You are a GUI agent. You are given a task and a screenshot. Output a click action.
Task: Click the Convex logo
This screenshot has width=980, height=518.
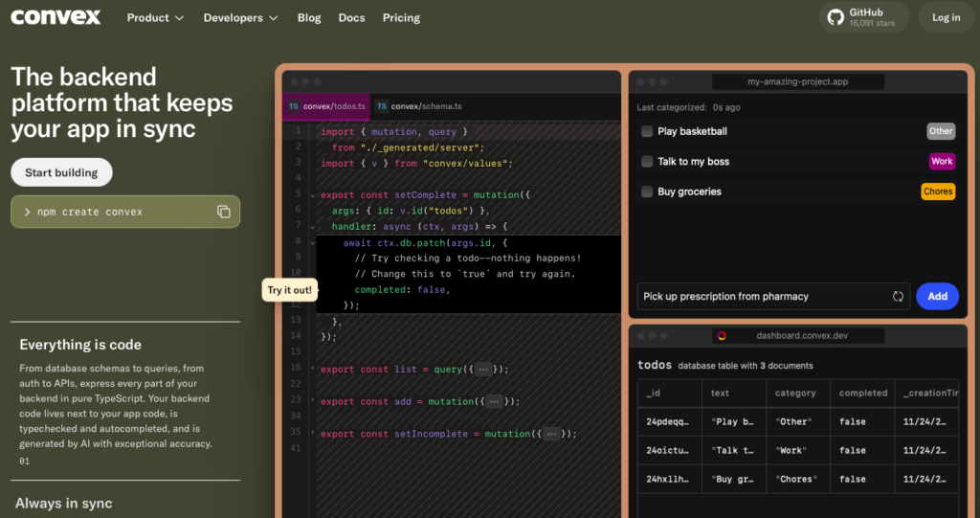tap(56, 17)
